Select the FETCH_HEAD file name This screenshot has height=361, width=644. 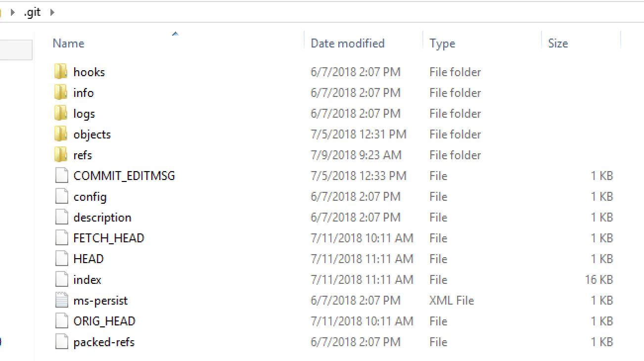109,238
